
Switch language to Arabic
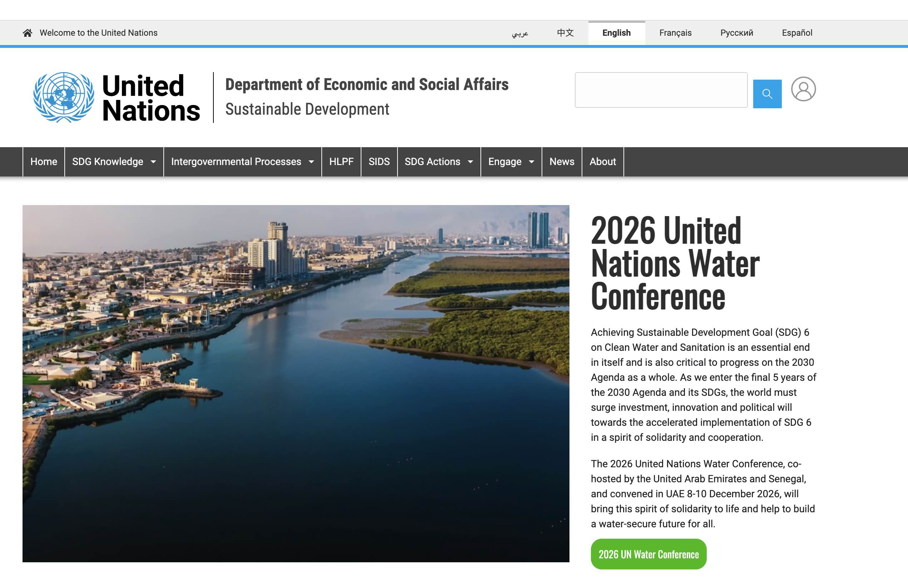(520, 33)
